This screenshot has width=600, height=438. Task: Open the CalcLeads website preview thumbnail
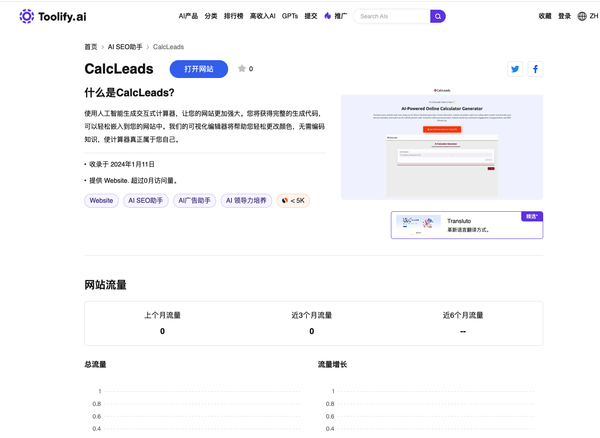442,143
